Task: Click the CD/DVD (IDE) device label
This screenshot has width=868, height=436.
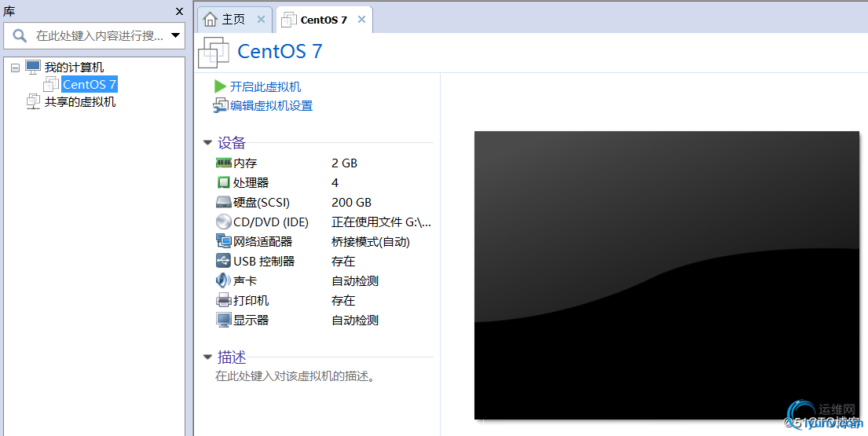Action: (x=271, y=222)
